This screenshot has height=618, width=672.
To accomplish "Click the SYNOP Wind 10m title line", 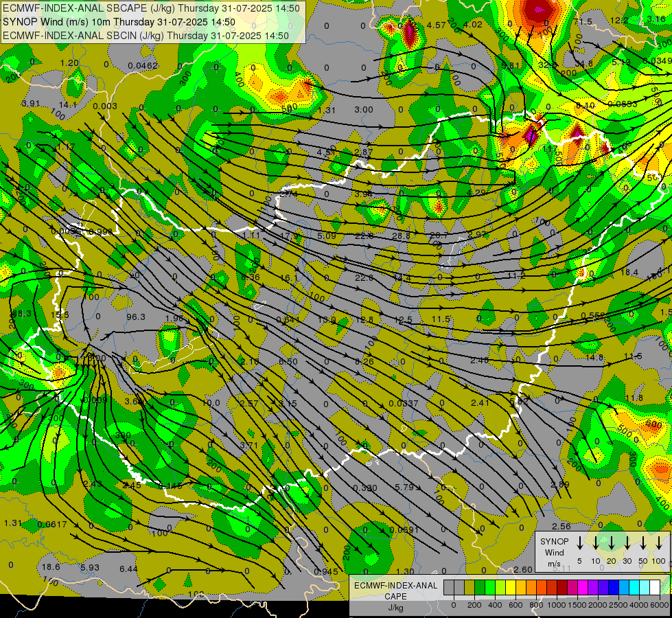I will pyautogui.click(x=119, y=22).
